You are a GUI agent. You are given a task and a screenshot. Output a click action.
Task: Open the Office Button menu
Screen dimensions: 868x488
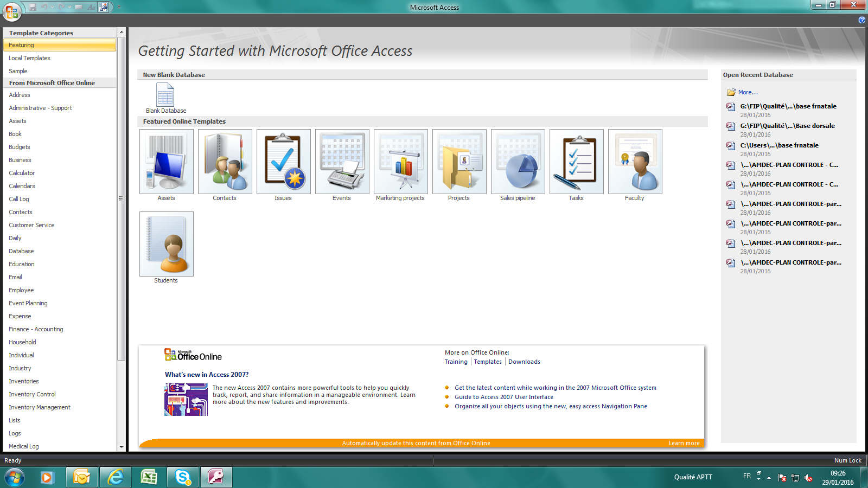pyautogui.click(x=11, y=11)
